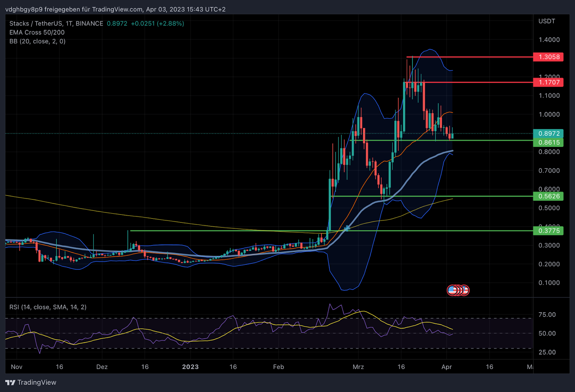Click the 0.8615 green support label

point(548,142)
